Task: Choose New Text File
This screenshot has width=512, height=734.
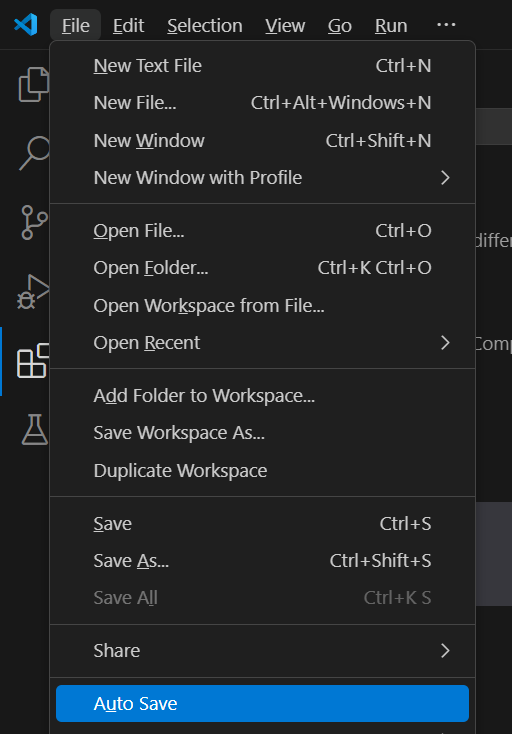Action: point(262,66)
